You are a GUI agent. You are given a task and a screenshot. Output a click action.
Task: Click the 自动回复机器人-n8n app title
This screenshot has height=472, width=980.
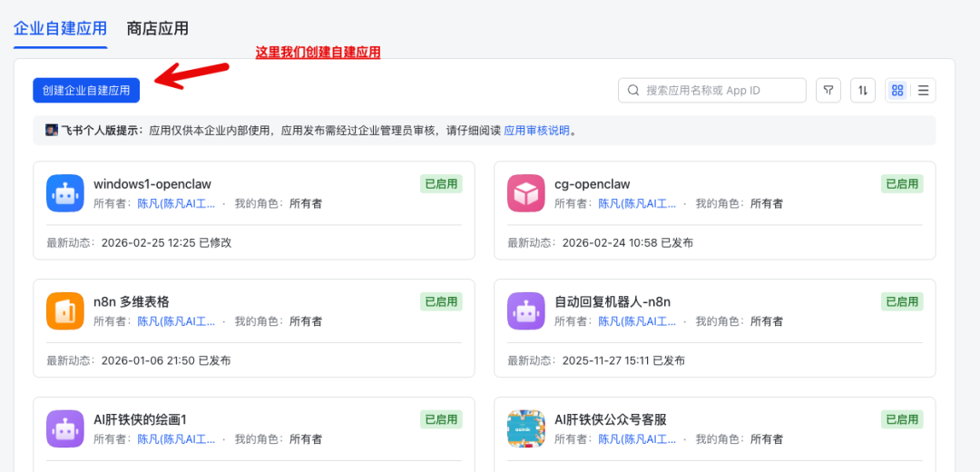tap(612, 302)
